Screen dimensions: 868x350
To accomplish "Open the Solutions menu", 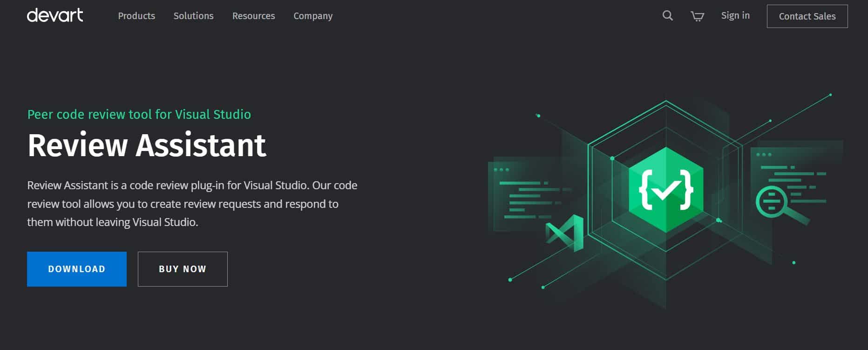I will pyautogui.click(x=193, y=16).
